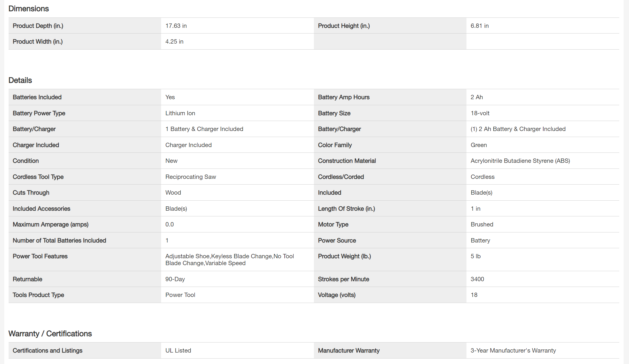The width and height of the screenshot is (629, 364).
Task: Click the Returnable 90-Day value
Action: [175, 279]
